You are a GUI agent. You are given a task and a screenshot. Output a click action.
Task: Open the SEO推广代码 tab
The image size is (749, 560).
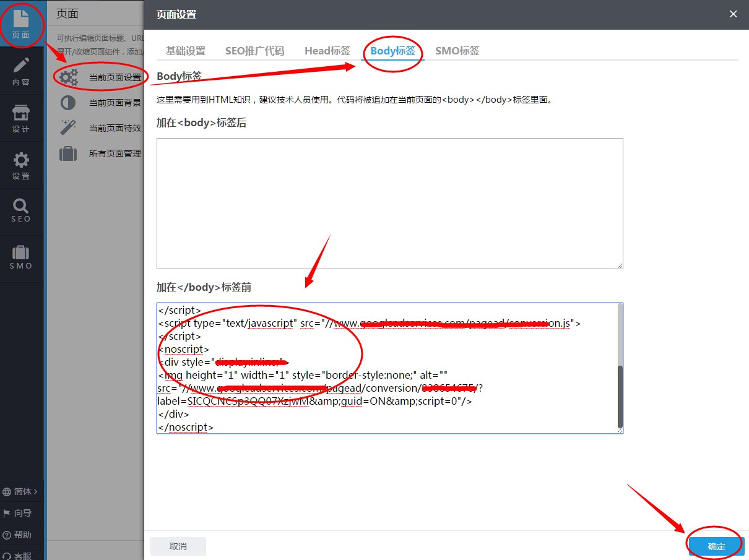(x=255, y=51)
